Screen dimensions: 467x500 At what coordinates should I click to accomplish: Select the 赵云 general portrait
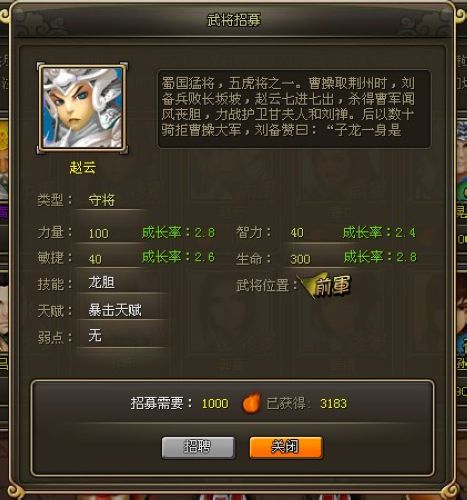[82, 107]
